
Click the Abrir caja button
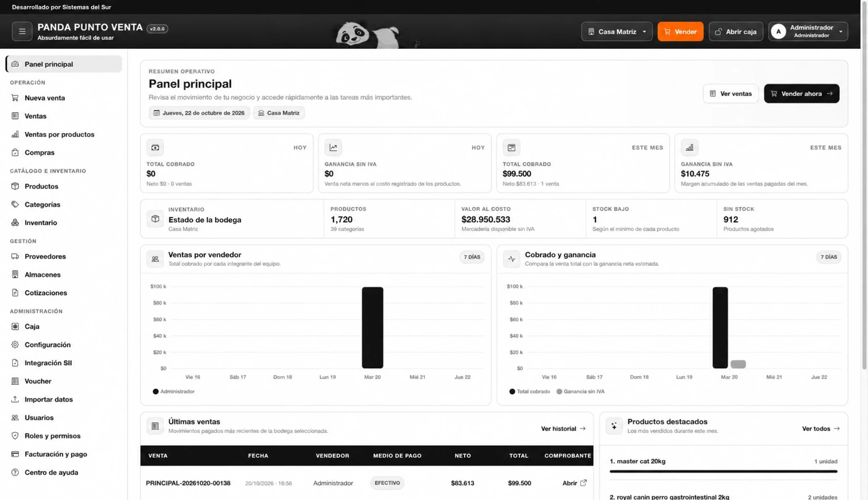[736, 32]
